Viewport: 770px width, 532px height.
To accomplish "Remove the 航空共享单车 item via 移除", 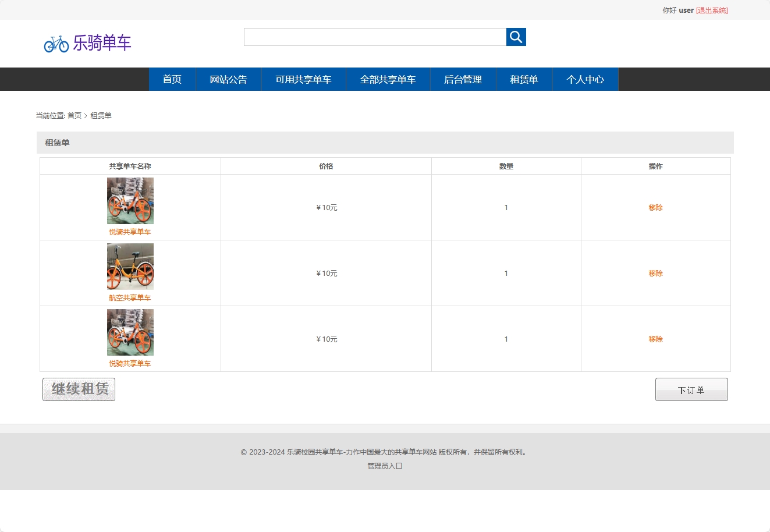I will click(655, 274).
